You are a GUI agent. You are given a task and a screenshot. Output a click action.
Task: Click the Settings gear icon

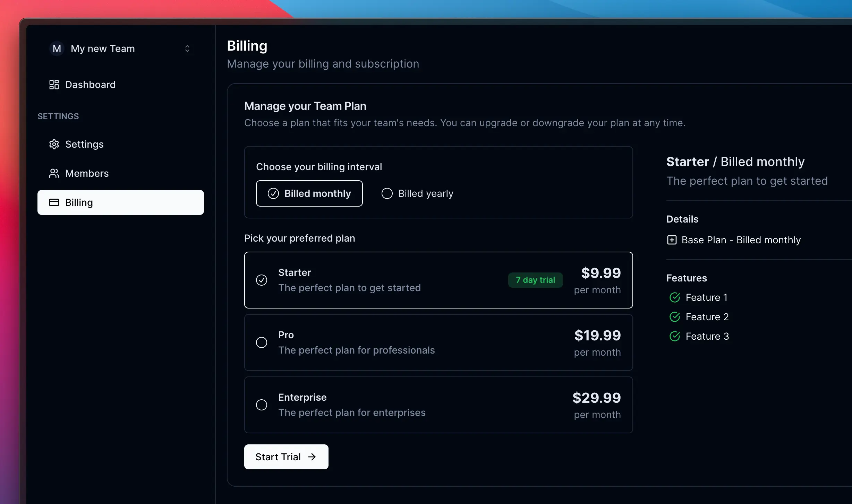[54, 144]
